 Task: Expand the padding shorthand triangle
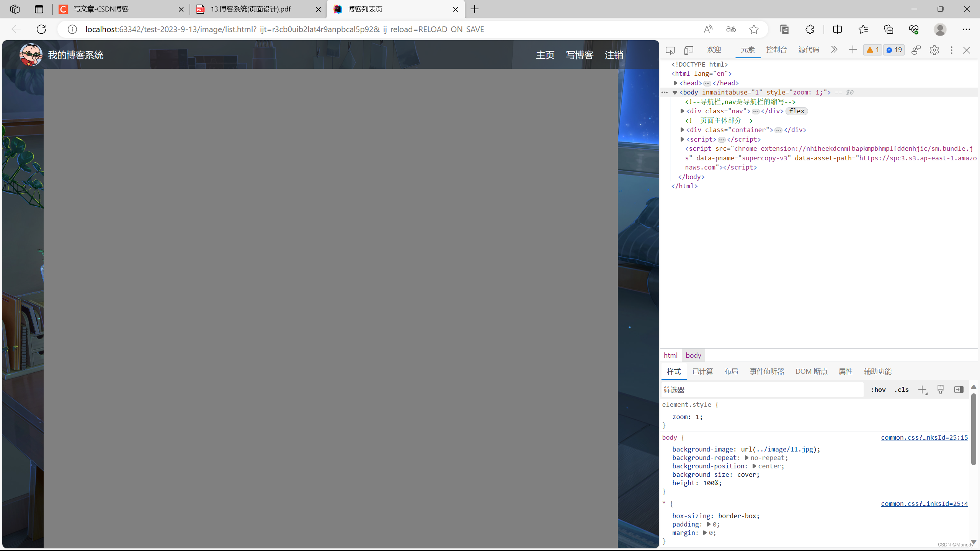pyautogui.click(x=709, y=525)
